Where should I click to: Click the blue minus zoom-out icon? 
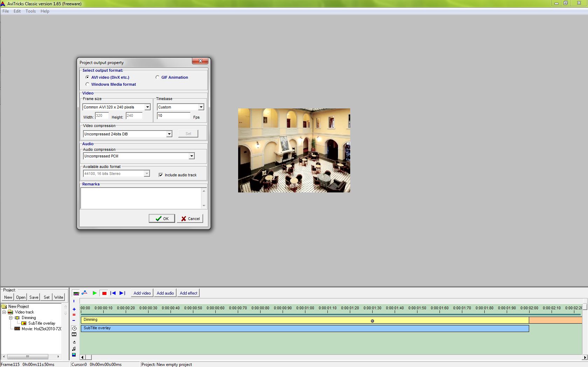tap(74, 320)
